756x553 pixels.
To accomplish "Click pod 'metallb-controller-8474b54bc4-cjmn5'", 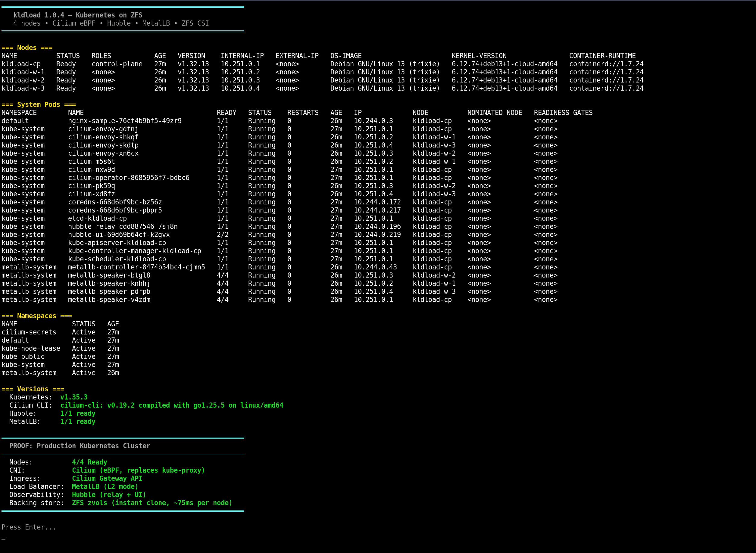I will pos(137,267).
